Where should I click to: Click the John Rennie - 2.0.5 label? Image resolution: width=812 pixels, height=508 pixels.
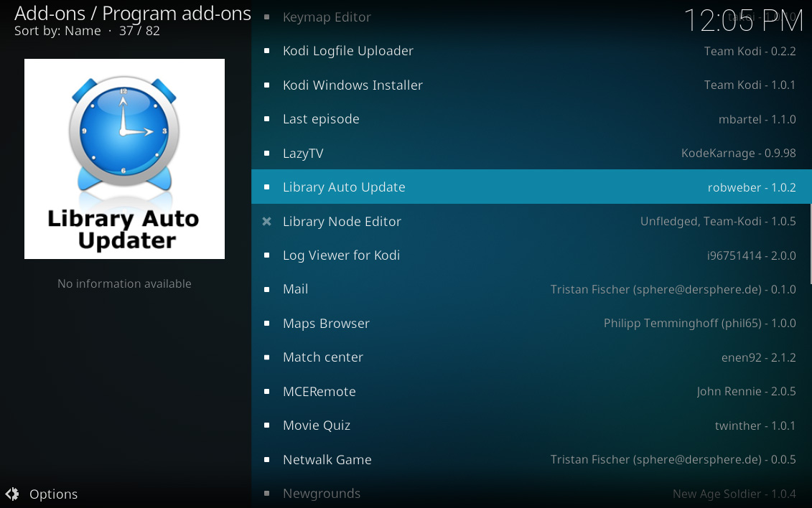coord(746,391)
